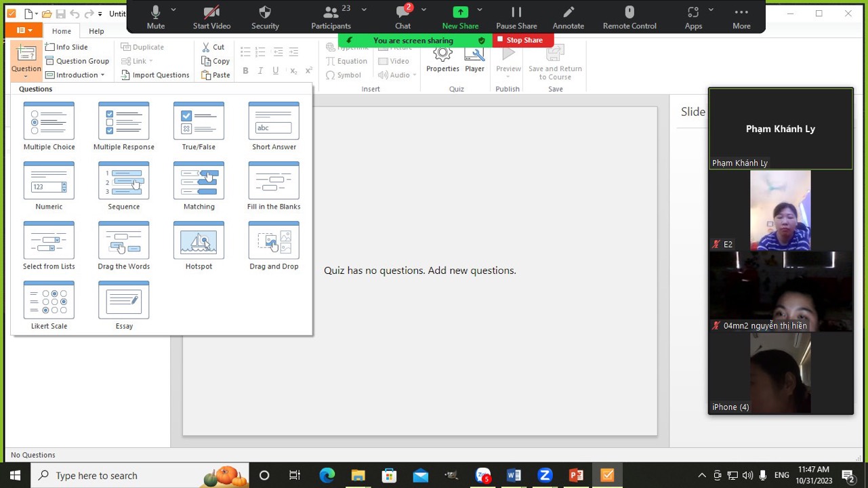
Task: Open the Participants dropdown arrow
Action: pos(364,10)
